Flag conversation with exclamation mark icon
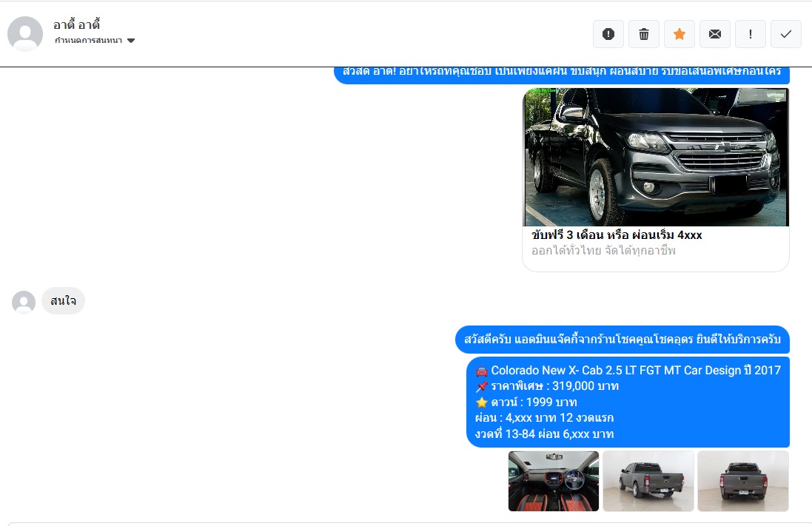The height and width of the screenshot is (526, 812). click(751, 34)
